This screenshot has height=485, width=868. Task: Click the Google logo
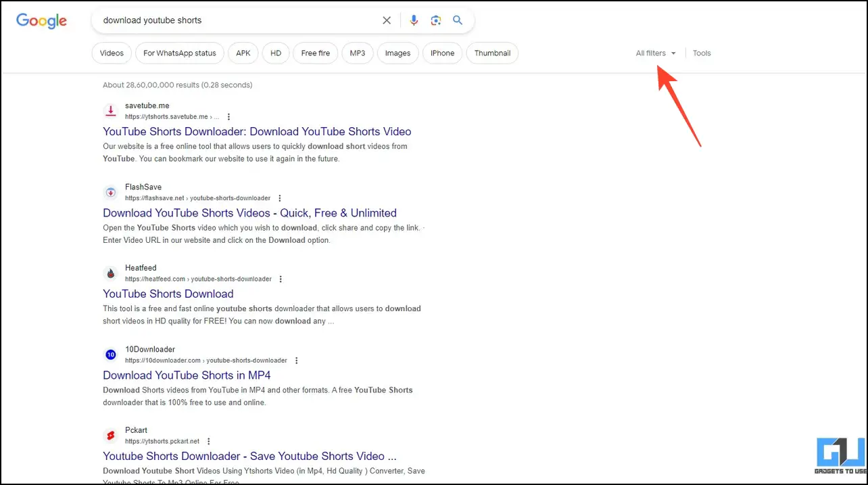pyautogui.click(x=41, y=20)
